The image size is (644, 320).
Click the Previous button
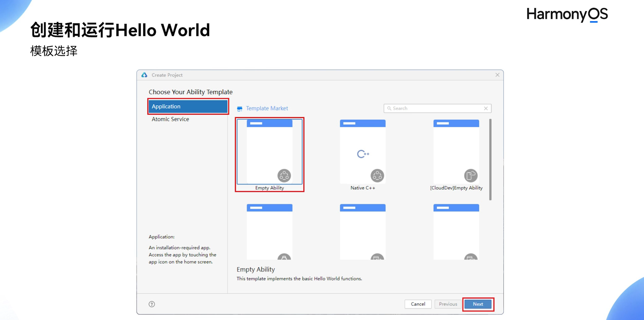coord(448,304)
